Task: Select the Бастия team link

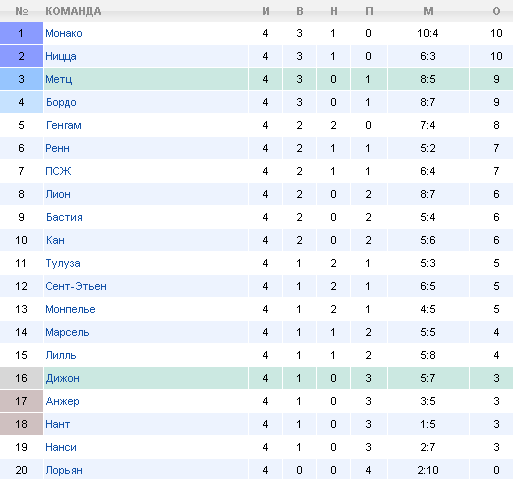Action: pos(64,217)
